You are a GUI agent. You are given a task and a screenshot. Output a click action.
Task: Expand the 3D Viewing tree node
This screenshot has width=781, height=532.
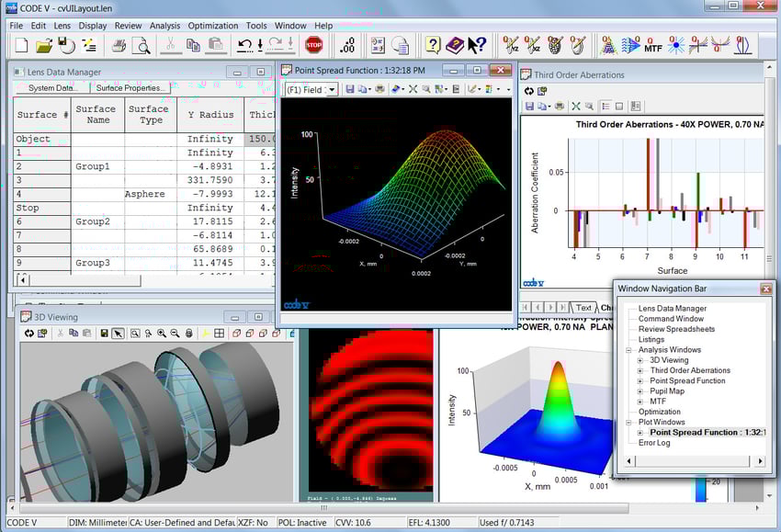pos(640,360)
